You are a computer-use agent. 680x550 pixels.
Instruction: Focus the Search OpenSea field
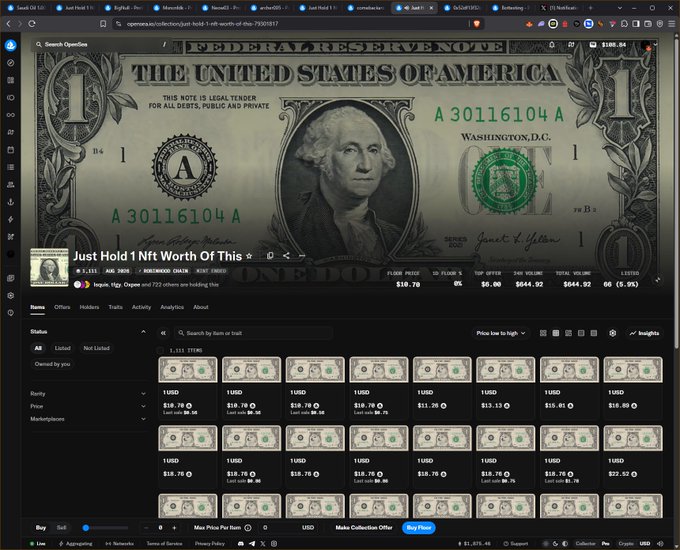point(101,44)
